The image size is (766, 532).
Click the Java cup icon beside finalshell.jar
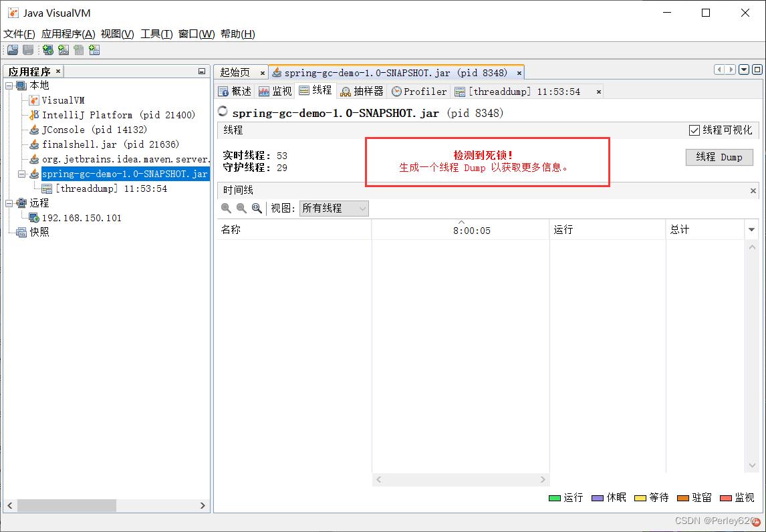point(33,144)
